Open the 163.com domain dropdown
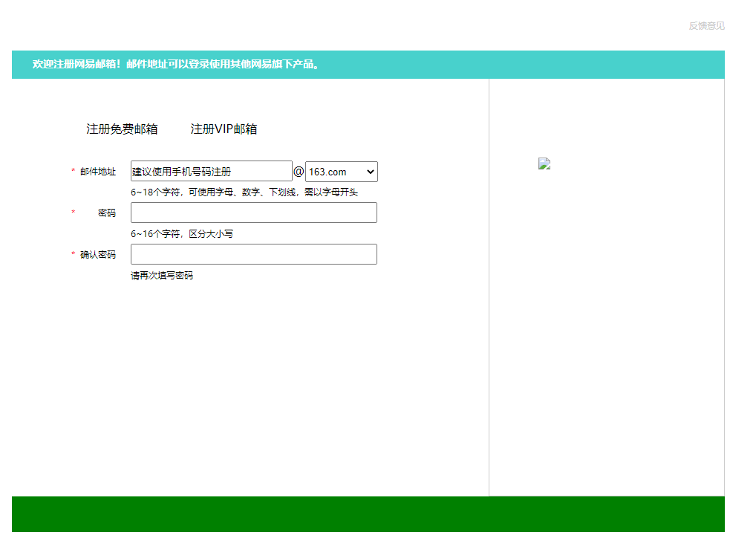The height and width of the screenshot is (541, 756). (x=342, y=172)
